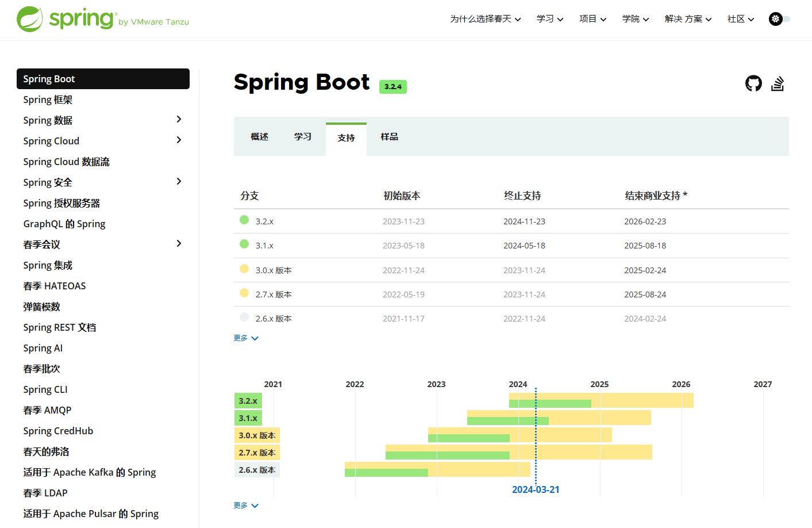This screenshot has height=528, width=812.
Task: Click the green status dot for 3.2.x
Action: tap(244, 220)
